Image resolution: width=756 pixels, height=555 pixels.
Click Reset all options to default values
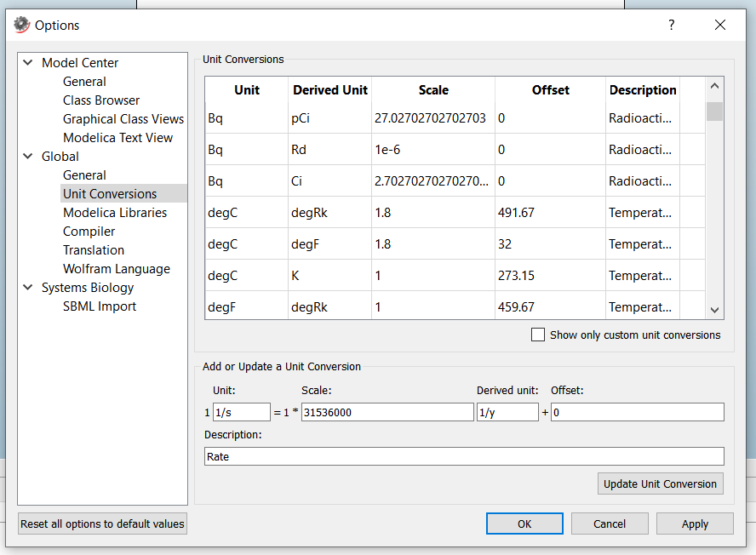pos(102,524)
